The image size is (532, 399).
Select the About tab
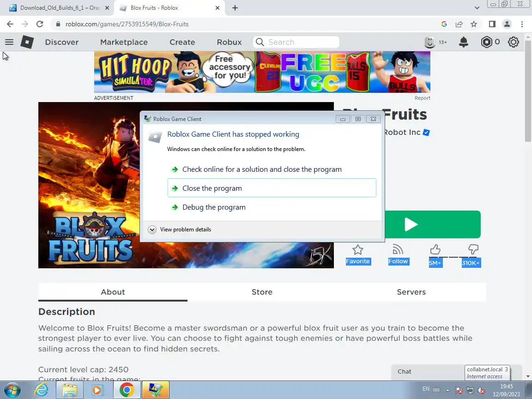pyautogui.click(x=113, y=292)
